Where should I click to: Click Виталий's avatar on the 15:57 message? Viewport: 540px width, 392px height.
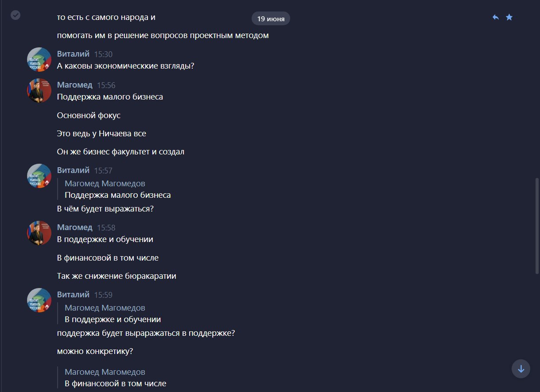pyautogui.click(x=39, y=176)
